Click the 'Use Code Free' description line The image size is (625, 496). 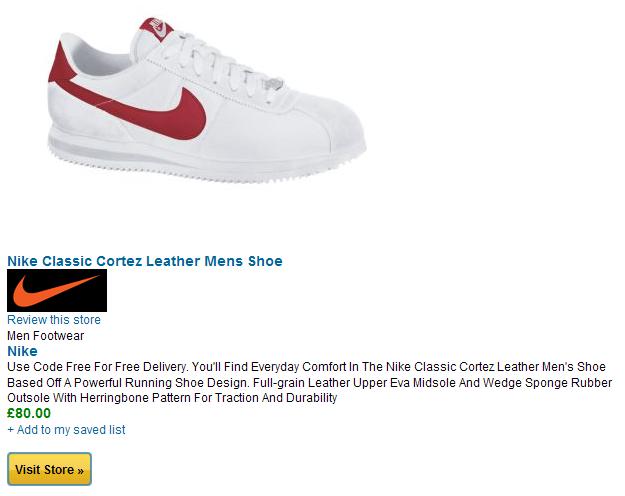coord(307,367)
